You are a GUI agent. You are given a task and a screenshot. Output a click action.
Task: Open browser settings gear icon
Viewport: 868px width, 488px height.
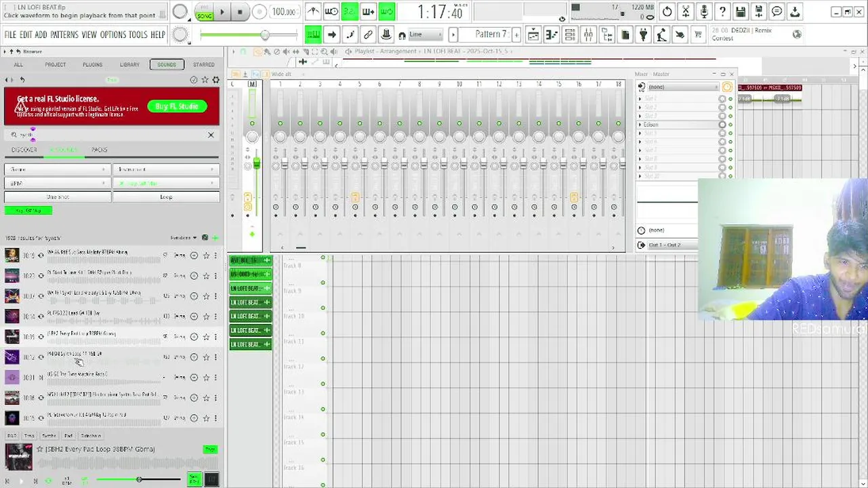click(216, 79)
